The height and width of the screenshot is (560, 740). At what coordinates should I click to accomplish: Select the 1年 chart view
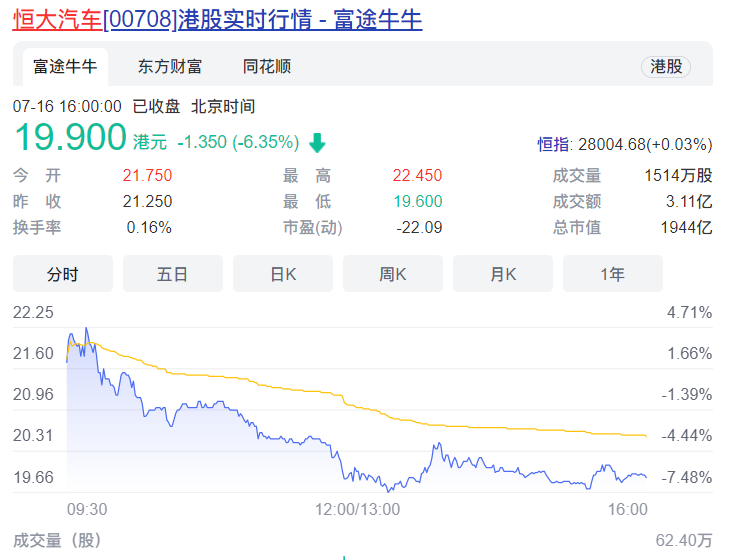tap(613, 274)
